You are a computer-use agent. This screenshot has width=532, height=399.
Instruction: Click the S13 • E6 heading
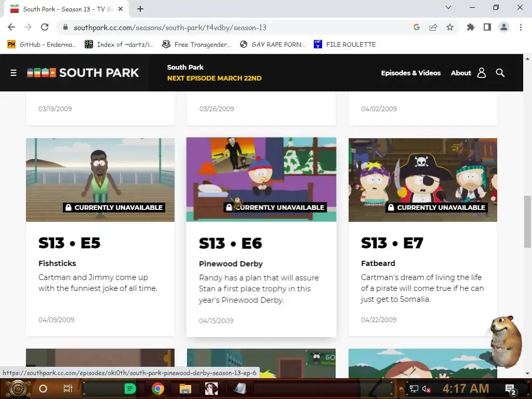(230, 243)
